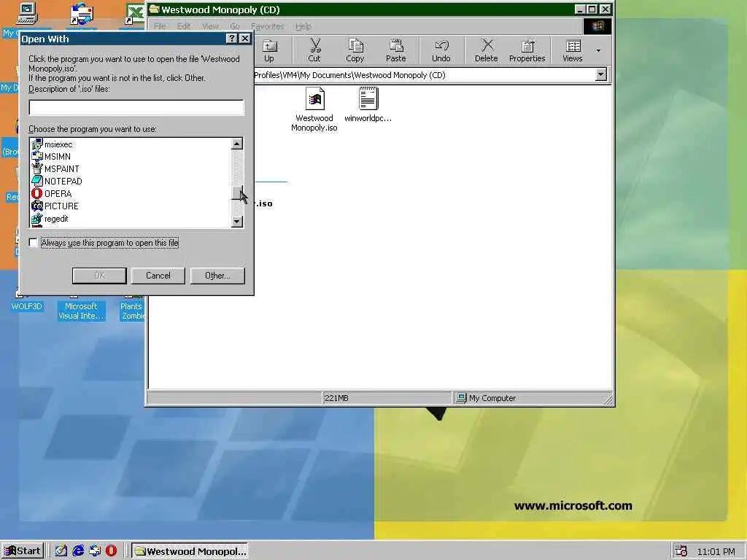This screenshot has width=747, height=560.
Task: Open the Help menu
Action: (303, 26)
